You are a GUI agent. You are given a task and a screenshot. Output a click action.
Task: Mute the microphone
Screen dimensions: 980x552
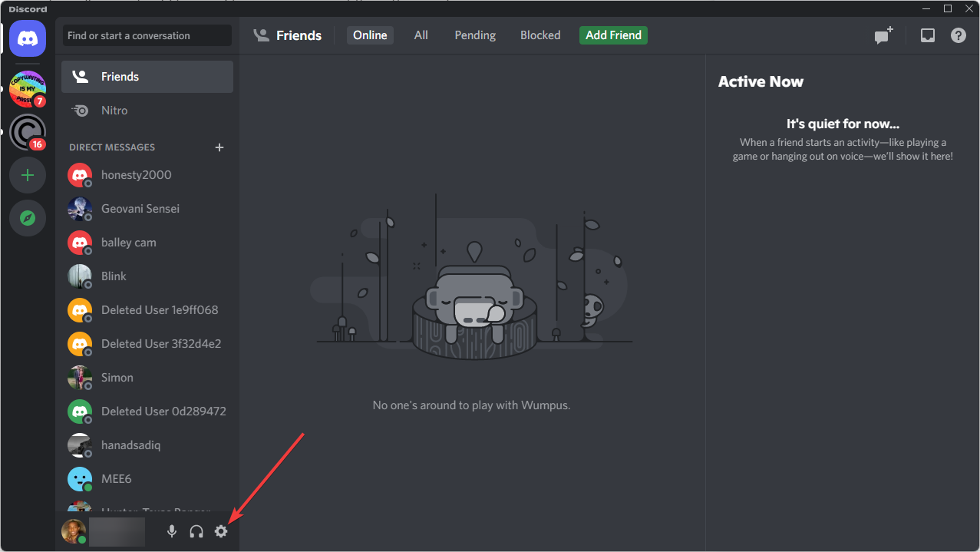[172, 531]
